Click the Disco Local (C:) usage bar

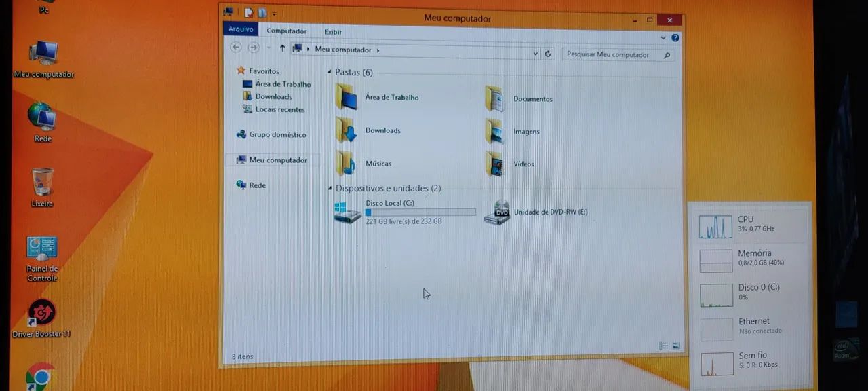pyautogui.click(x=420, y=212)
